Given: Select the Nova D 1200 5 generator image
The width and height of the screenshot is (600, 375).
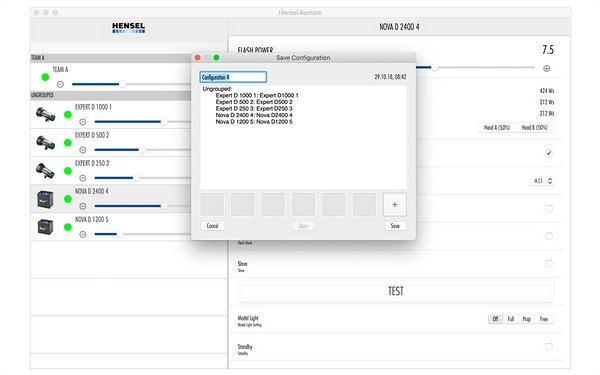Looking at the screenshot, I should pos(45,227).
